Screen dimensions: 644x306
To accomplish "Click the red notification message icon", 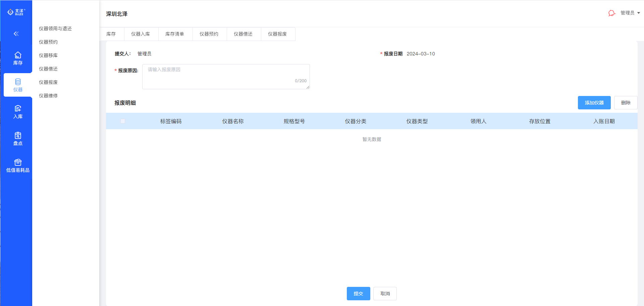I will [x=611, y=13].
